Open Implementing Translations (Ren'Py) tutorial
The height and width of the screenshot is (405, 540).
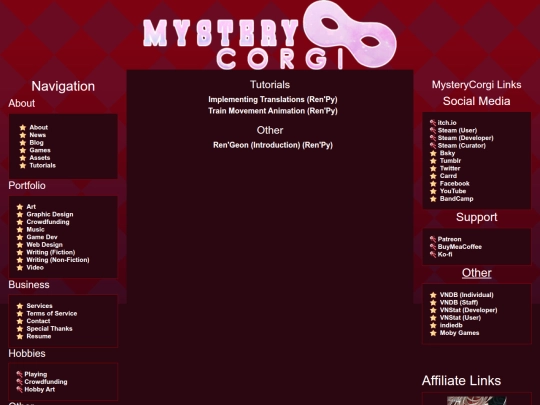point(273,100)
